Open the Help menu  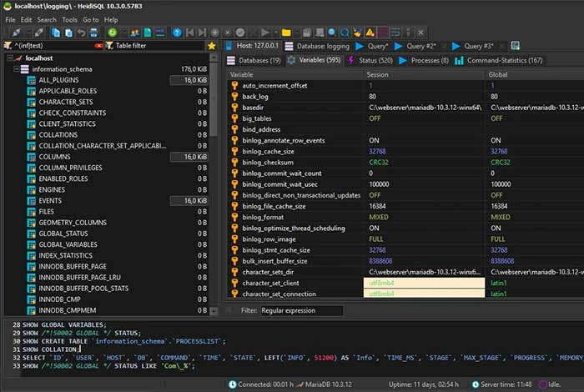[111, 20]
